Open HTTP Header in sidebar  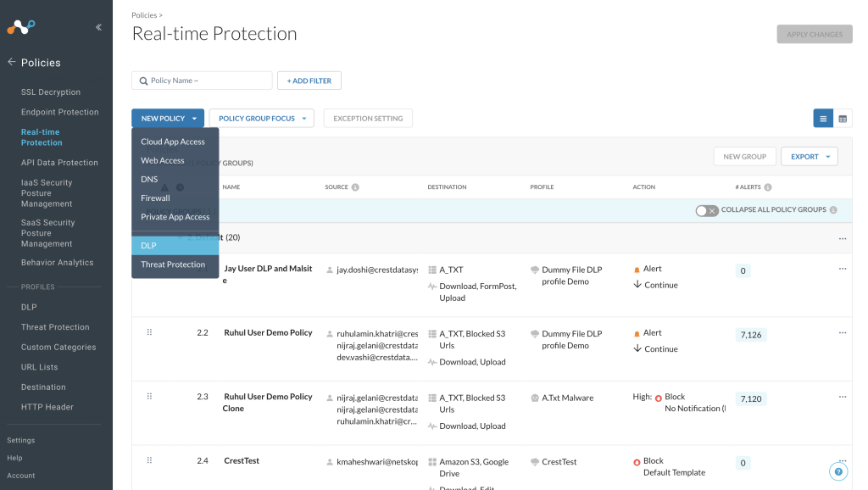tap(47, 407)
